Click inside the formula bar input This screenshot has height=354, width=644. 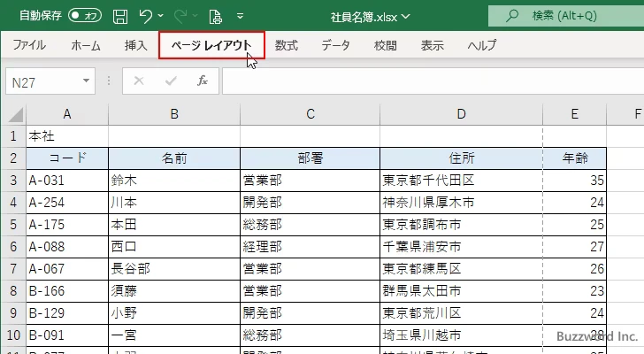(x=425, y=81)
